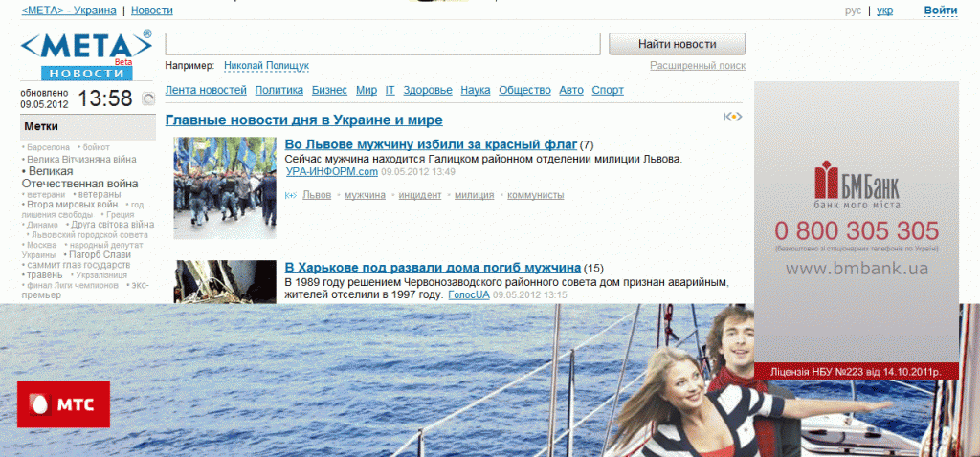Click the Укрзалізниця tag
980x457 pixels.
coord(101,274)
